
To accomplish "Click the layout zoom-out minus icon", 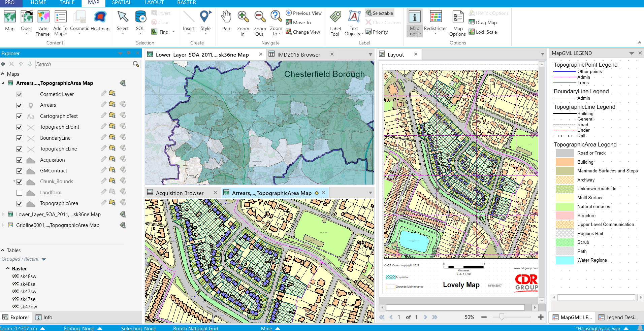I will 484,317.
